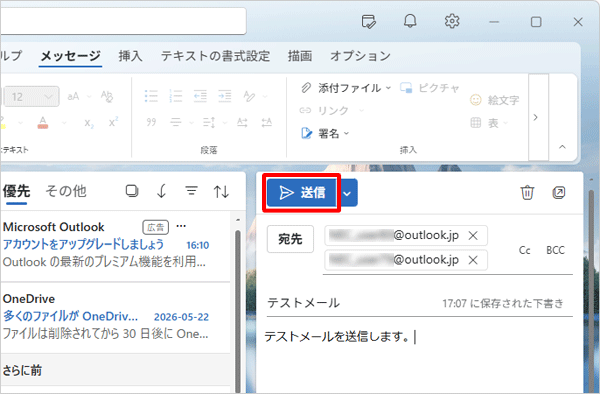Click the 宛先 recipients button

tap(290, 239)
